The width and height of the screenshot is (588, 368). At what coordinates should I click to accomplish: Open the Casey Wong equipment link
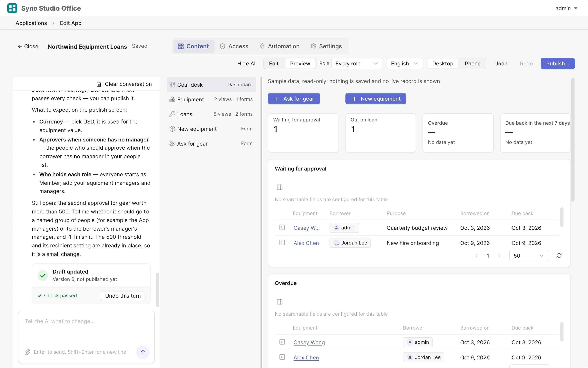[x=309, y=342]
